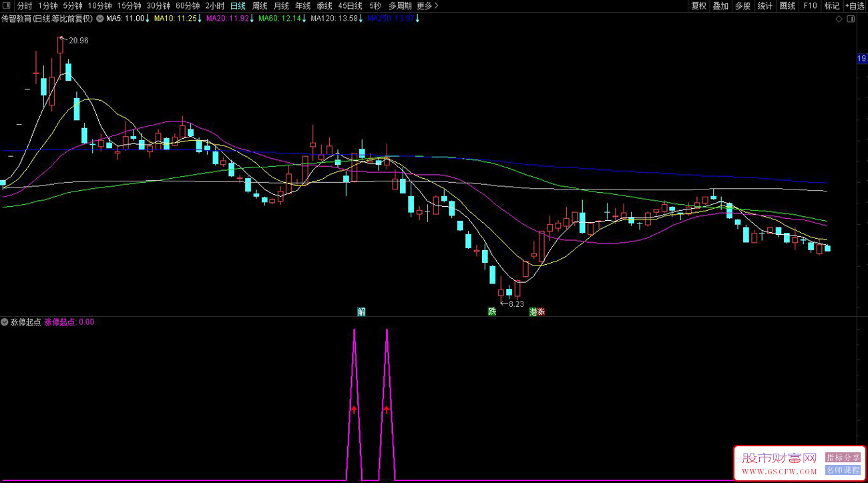Click the 叠加 overlay button
The height and width of the screenshot is (483, 868).
coord(720,6)
